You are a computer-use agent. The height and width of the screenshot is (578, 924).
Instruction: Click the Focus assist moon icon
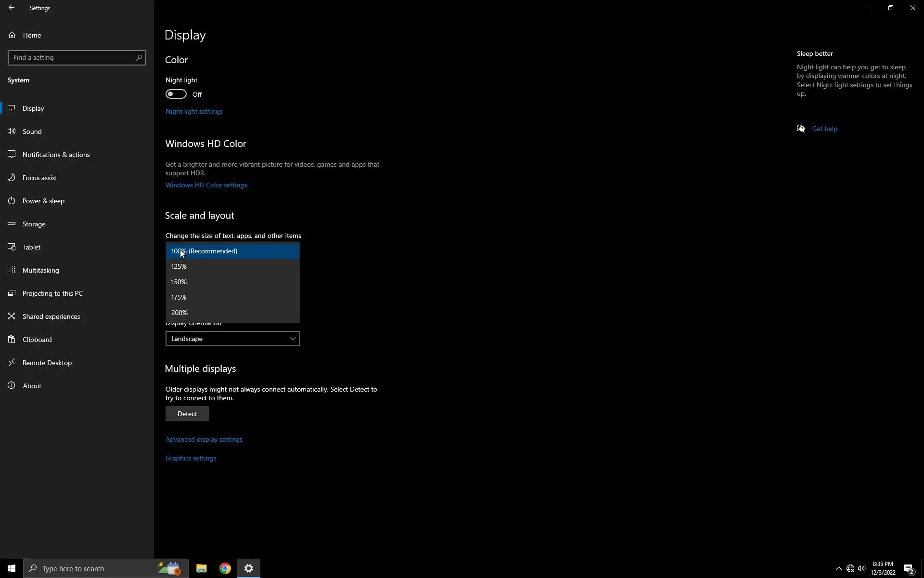(12, 178)
